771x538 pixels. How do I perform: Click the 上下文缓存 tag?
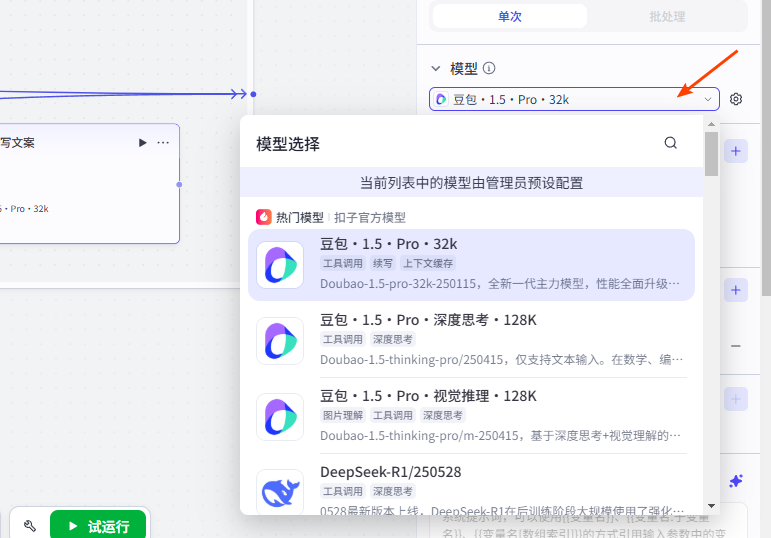pyautogui.click(x=428, y=264)
